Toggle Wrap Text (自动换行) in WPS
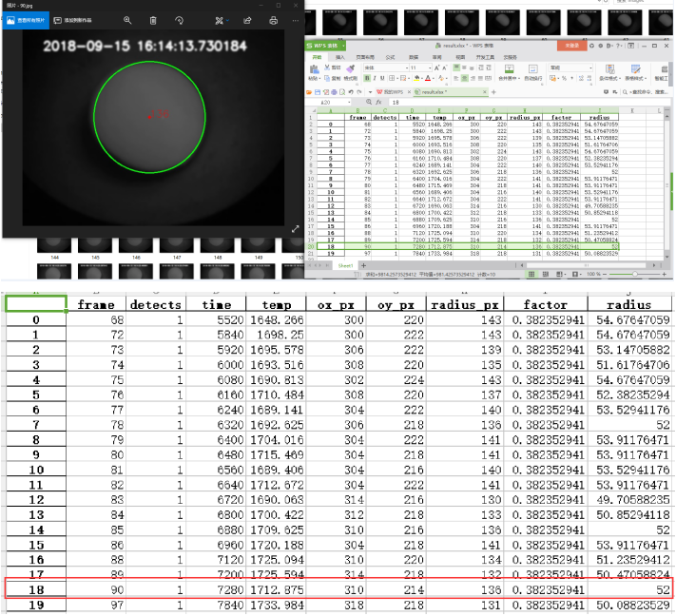 click(x=532, y=71)
